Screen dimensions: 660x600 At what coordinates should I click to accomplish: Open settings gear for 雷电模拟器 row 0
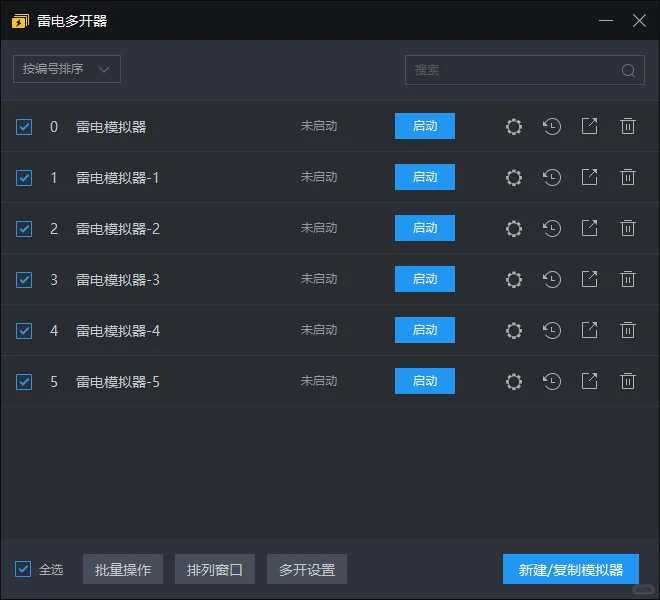[x=514, y=126]
